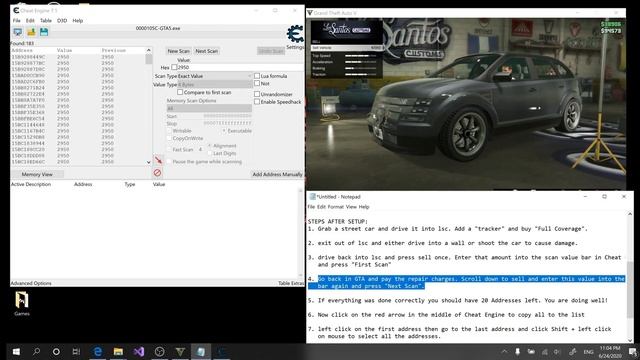Open Cheat Engine D3D menu
Viewport: 640px width, 360px height.
pos(62,20)
